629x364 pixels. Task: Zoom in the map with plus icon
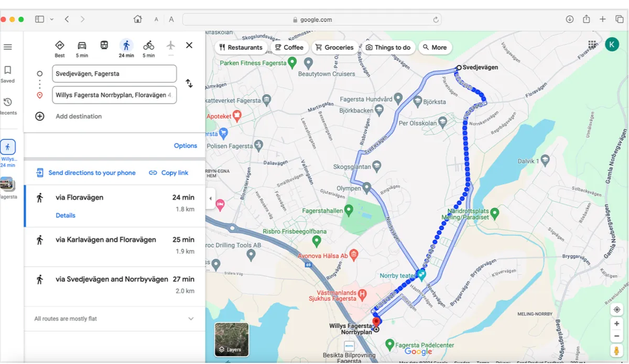617,324
